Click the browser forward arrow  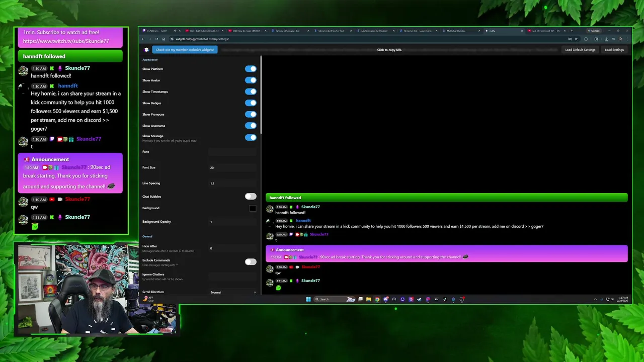pyautogui.click(x=149, y=39)
